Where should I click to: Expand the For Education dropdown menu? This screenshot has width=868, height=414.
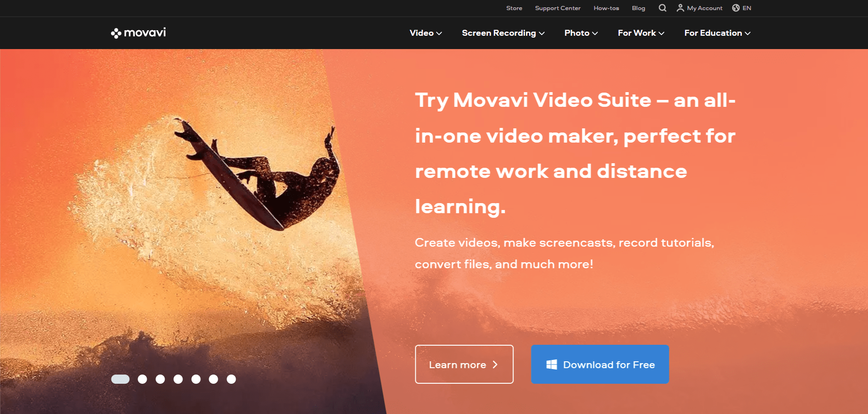[x=717, y=33]
